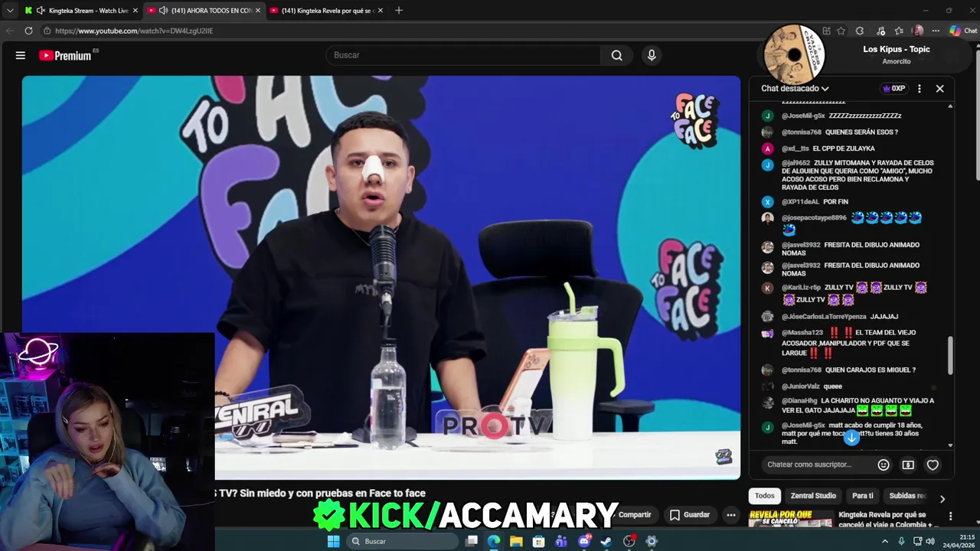Close the Kingteka Stream browser tab
980x551 pixels.
136,11
